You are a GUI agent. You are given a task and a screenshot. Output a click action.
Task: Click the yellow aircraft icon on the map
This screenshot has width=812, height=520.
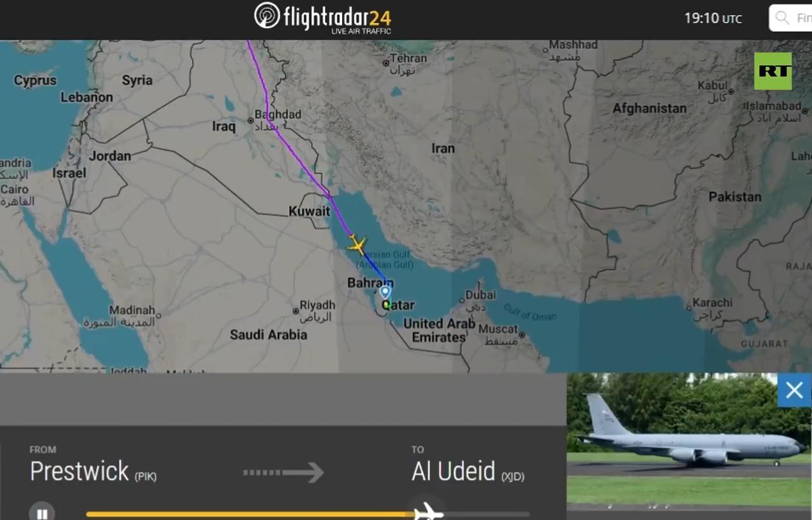click(357, 245)
